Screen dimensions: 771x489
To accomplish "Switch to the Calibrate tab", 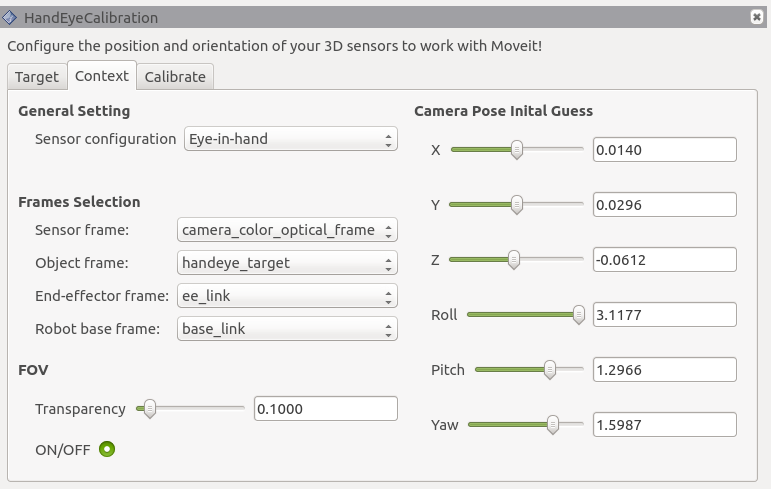I will click(x=175, y=77).
